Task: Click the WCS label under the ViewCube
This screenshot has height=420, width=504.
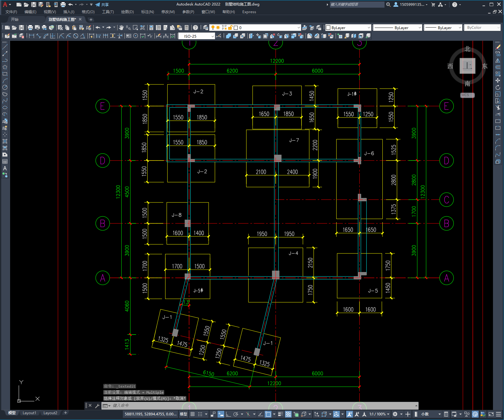Action: 467,95
